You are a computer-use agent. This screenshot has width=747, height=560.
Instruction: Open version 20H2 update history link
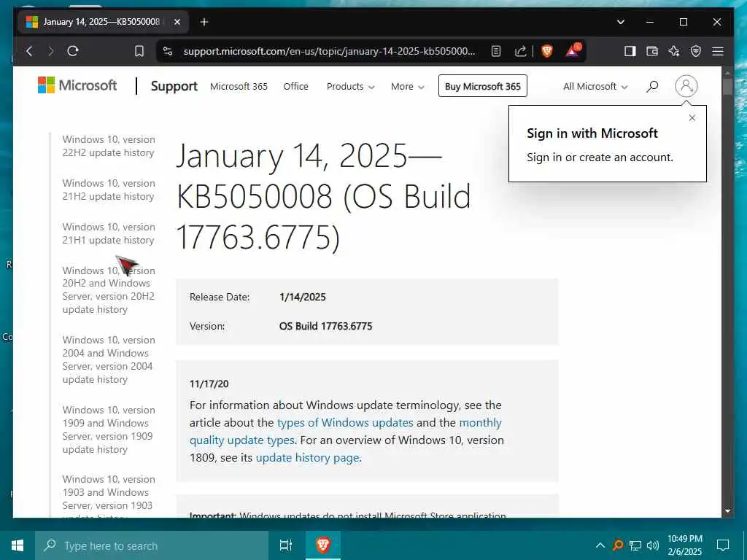coord(109,290)
